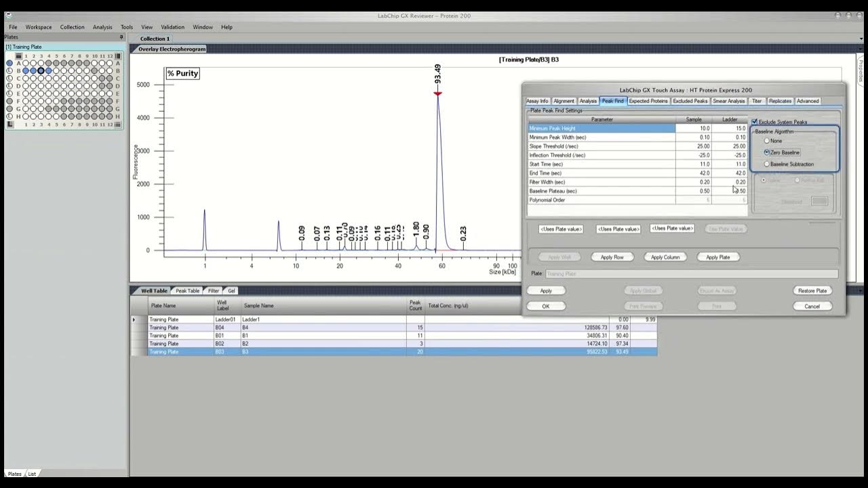Click the Apply Column button

click(665, 257)
